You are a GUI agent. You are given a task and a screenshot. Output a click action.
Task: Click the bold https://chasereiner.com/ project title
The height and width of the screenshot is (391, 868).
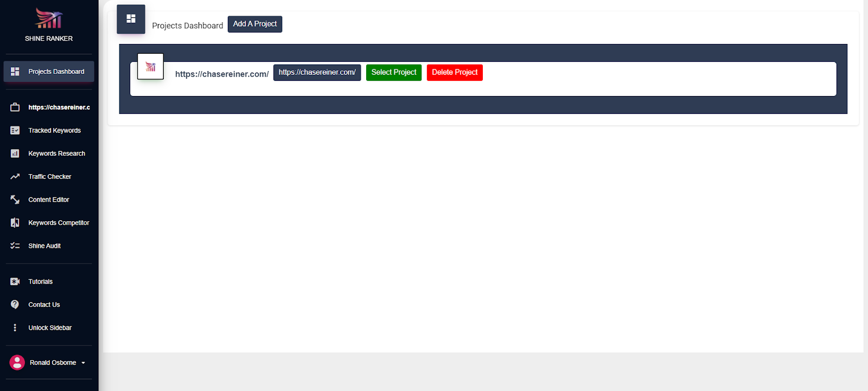point(222,74)
